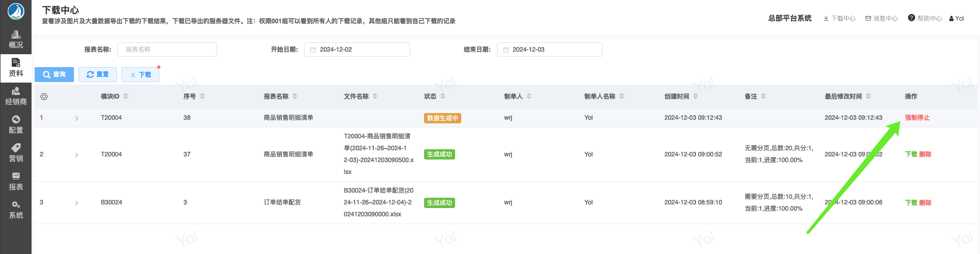Focus the 报表名称 input field
The image size is (980, 254).
[x=167, y=50]
